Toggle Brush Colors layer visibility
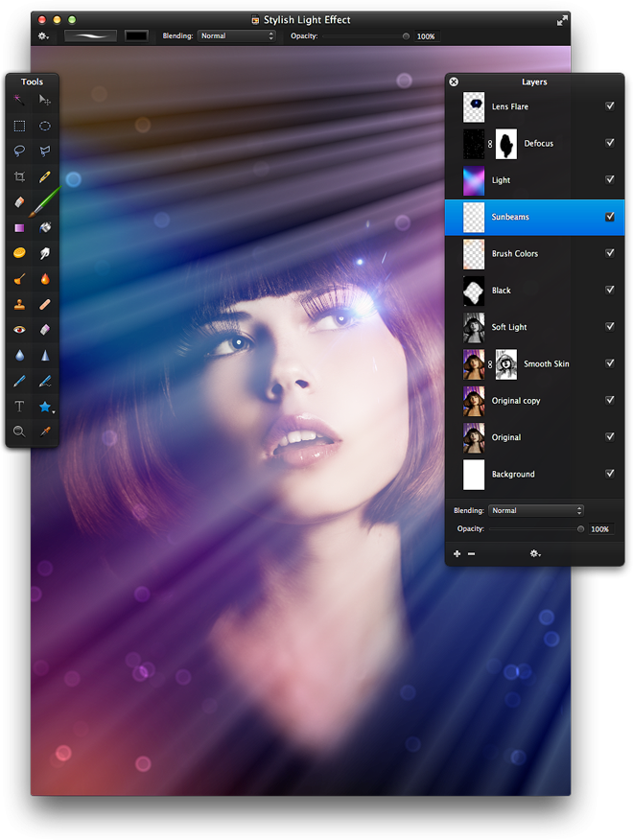 tap(609, 253)
